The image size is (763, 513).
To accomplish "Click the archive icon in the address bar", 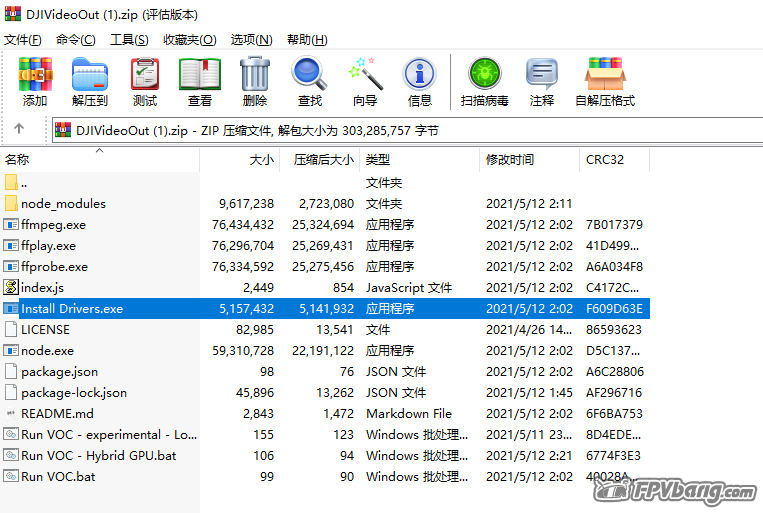I will (63, 130).
